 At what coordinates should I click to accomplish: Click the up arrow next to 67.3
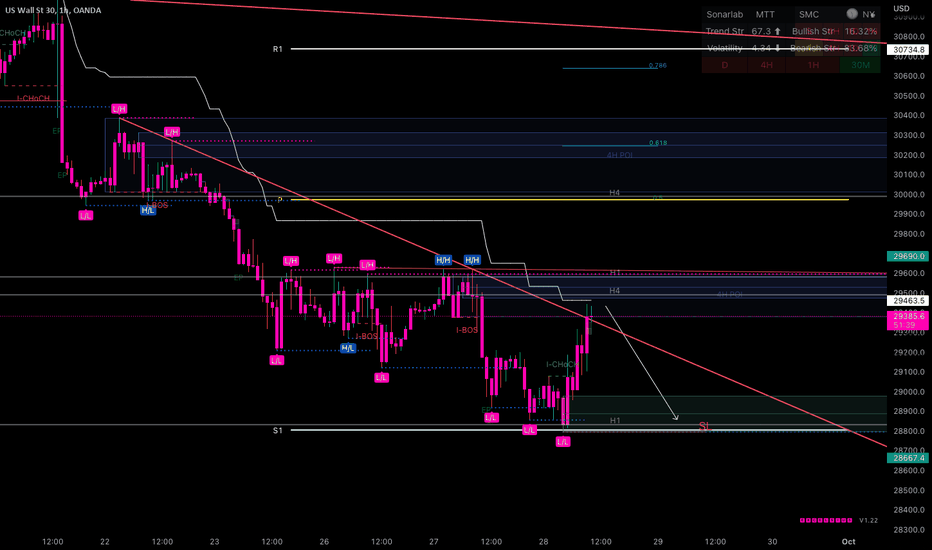click(777, 31)
